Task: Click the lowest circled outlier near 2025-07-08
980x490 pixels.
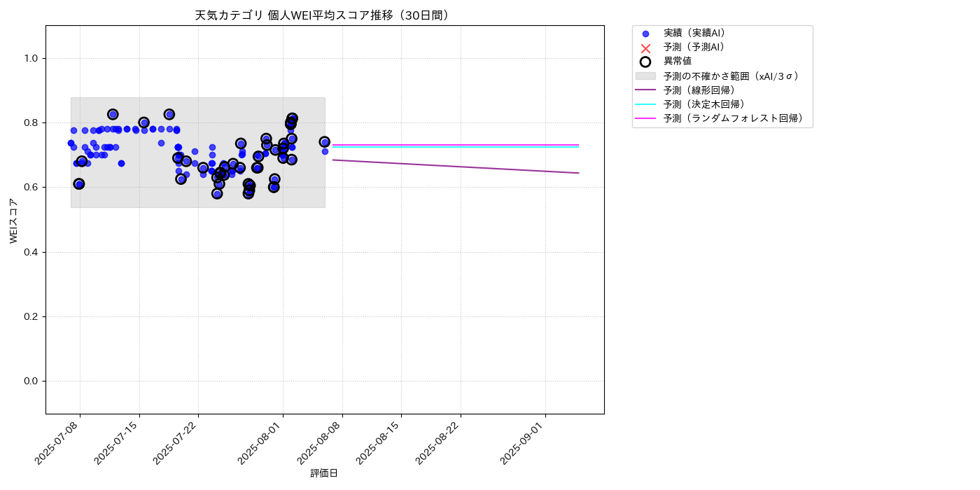Action: pos(79,184)
